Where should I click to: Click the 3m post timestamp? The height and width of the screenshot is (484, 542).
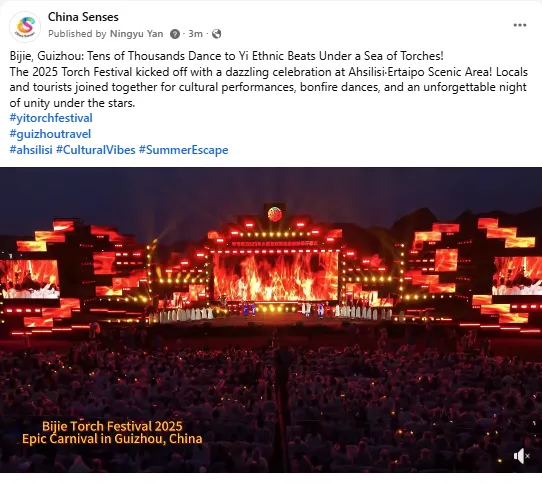[195, 34]
